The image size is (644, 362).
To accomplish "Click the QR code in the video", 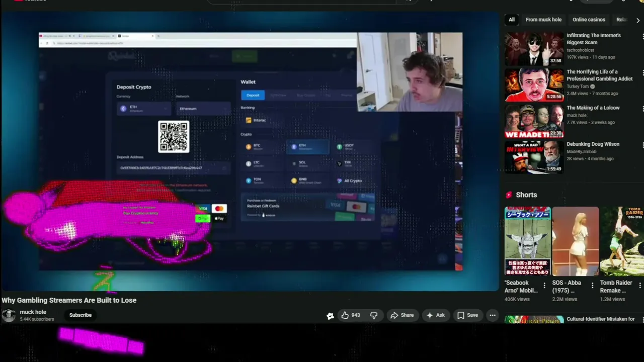I will (x=174, y=136).
